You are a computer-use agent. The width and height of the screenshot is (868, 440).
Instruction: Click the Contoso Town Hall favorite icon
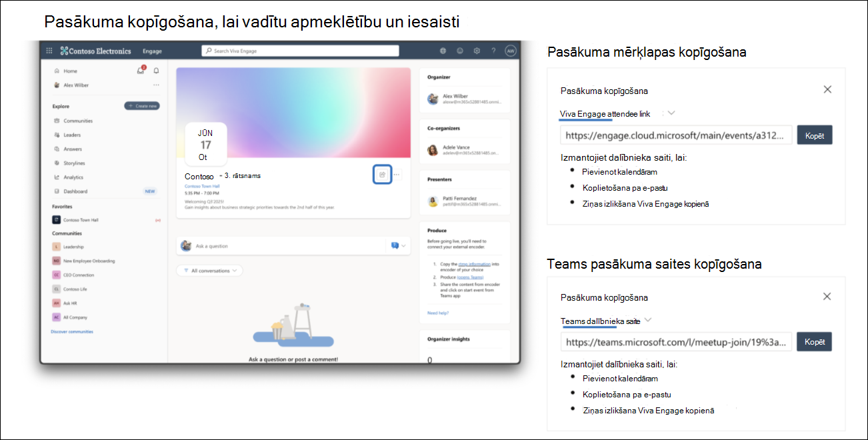(57, 219)
